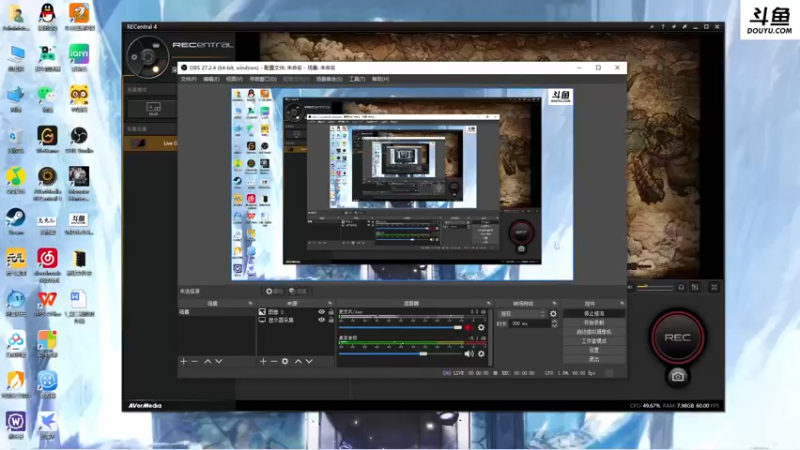Open the 编辑(E) menu in OBS
The width and height of the screenshot is (800, 450).
point(211,79)
